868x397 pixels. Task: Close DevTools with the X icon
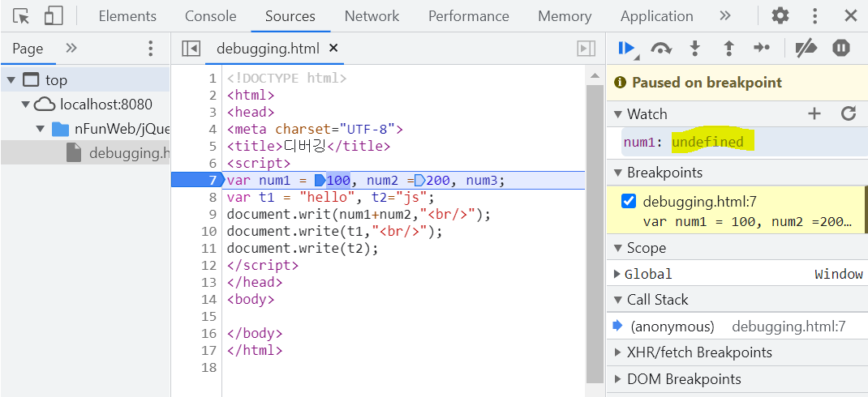click(851, 16)
